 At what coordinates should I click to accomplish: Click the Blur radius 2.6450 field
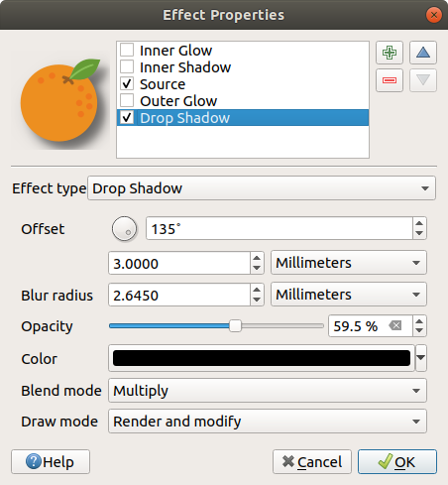179,295
